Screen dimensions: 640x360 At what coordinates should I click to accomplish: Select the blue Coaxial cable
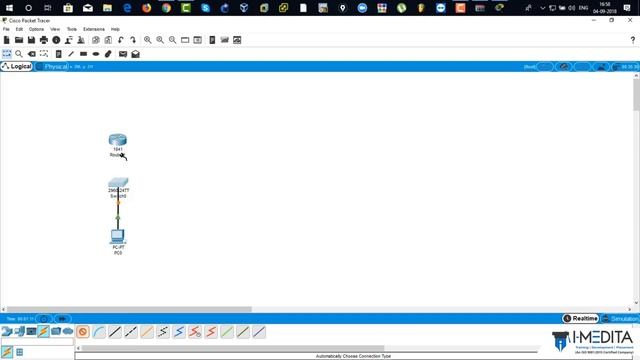pyautogui.click(x=179, y=332)
